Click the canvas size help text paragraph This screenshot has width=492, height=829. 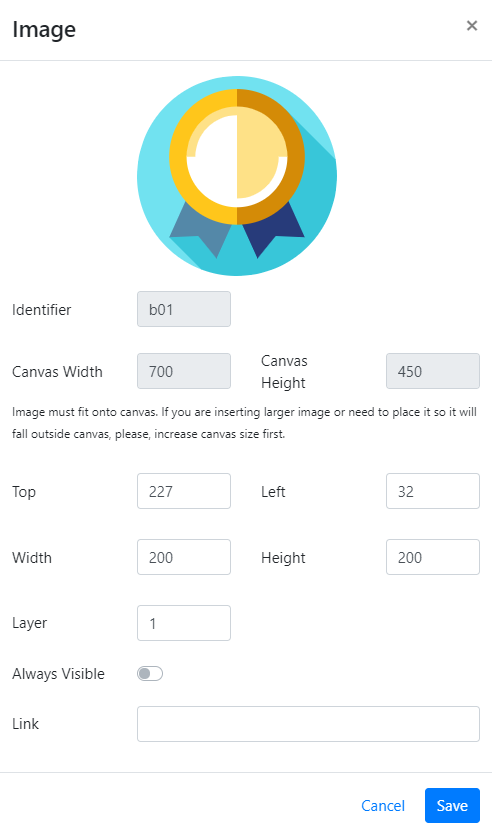[245, 423]
